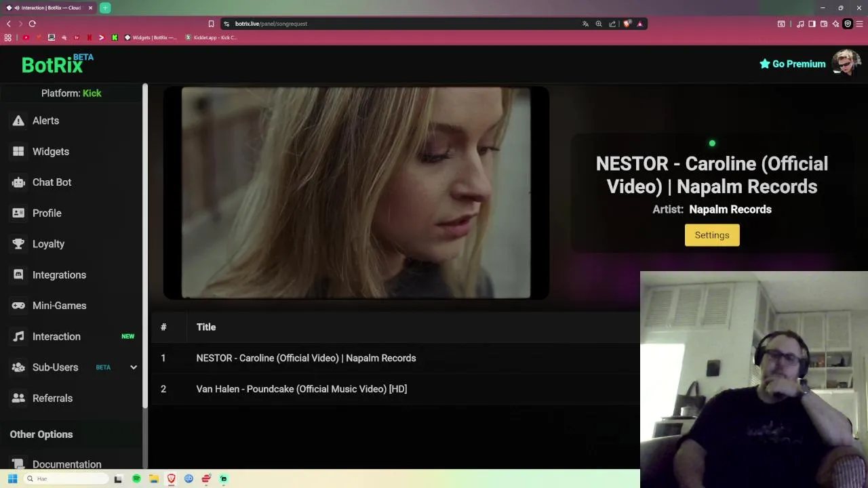Open the Brave Wallet icon
Screen dimensions: 868x488
coord(824,24)
